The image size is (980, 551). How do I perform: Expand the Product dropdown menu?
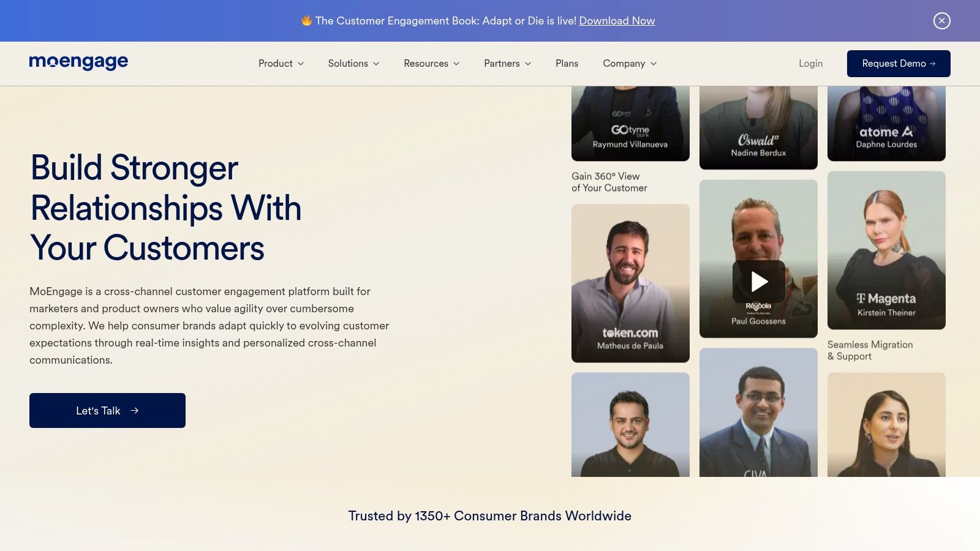[x=281, y=64]
